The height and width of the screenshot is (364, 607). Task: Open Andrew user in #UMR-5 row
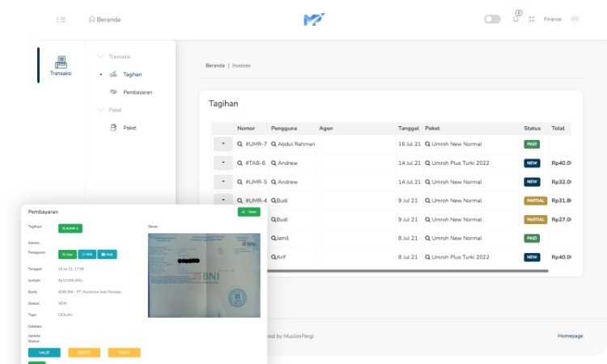coord(287,182)
